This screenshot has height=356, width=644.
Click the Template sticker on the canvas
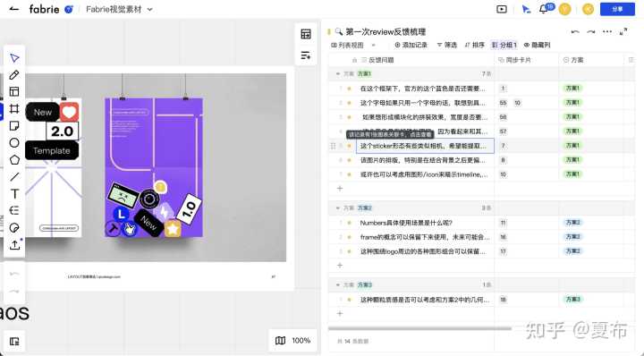[51, 150]
